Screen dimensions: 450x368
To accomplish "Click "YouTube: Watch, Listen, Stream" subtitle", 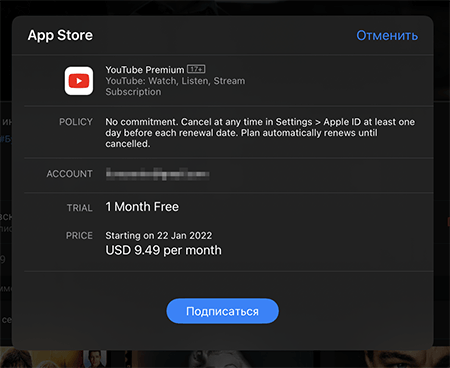I will pos(175,81).
